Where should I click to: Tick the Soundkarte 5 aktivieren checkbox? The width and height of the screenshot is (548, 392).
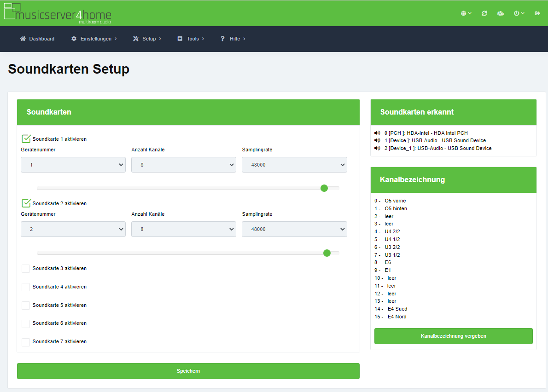(26, 305)
